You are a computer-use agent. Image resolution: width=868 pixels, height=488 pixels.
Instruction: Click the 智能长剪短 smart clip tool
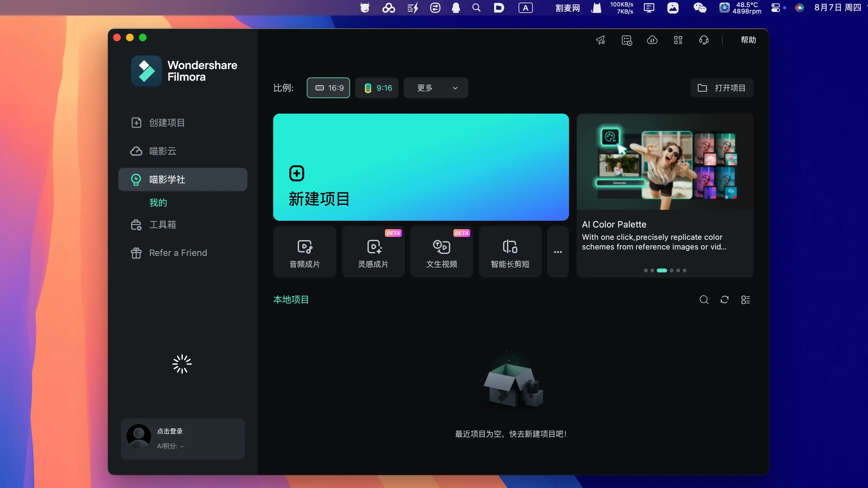(510, 252)
